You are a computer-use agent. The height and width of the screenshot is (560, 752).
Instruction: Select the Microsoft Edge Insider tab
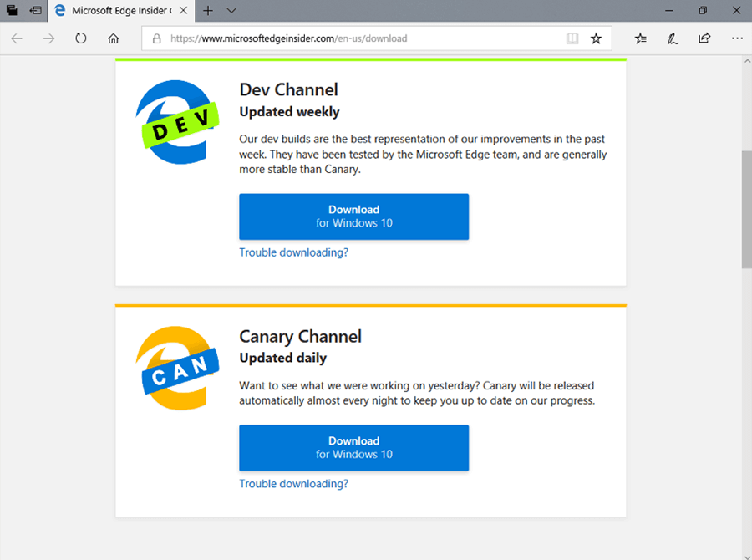coord(121,11)
